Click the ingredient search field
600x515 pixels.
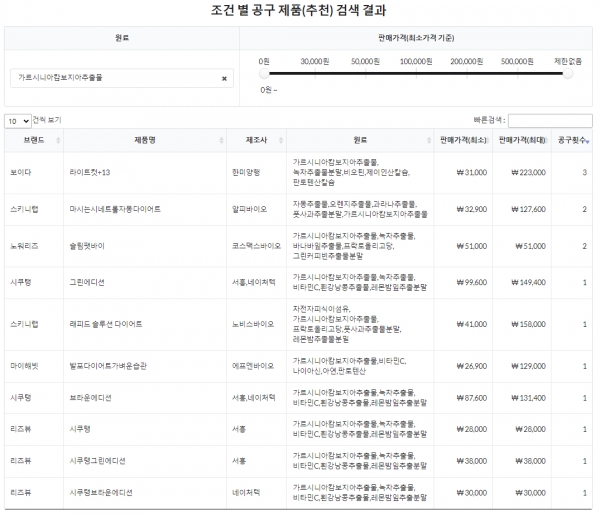click(122, 78)
